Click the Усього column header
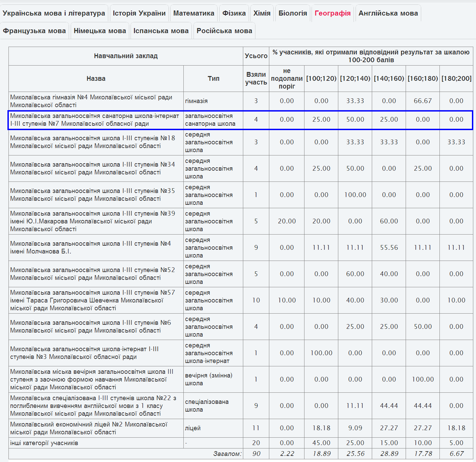476x462 pixels. click(256, 56)
